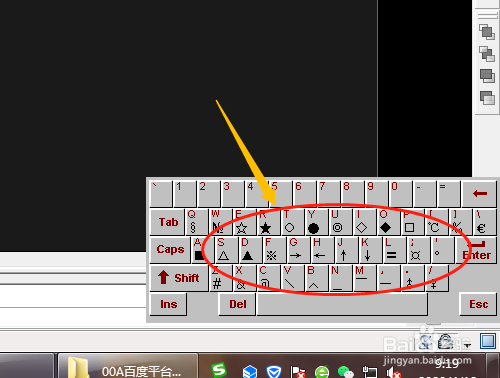The height and width of the screenshot is (378, 500).
Task: Click the backspace arrow key
Action: pyautogui.click(x=480, y=194)
